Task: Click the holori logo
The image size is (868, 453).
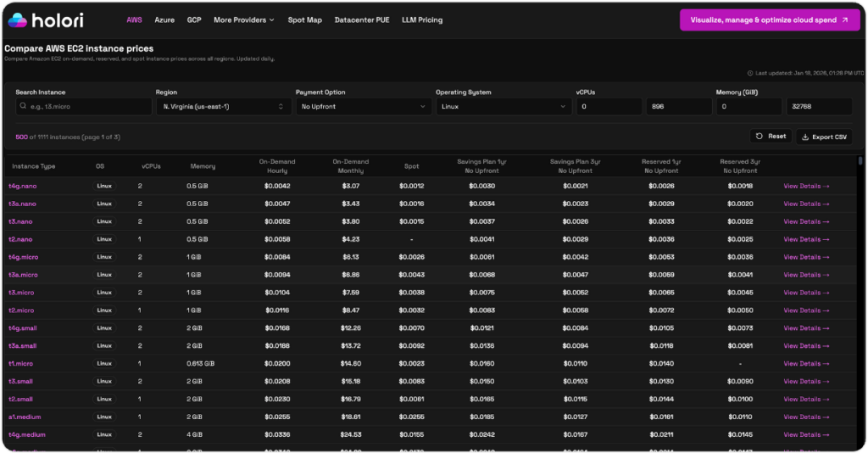Action: pyautogui.click(x=46, y=20)
